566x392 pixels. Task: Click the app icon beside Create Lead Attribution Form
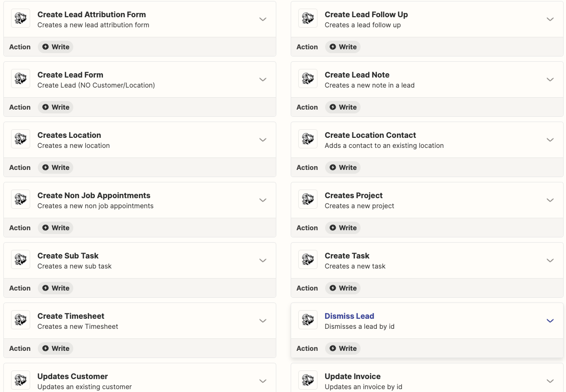pos(21,19)
